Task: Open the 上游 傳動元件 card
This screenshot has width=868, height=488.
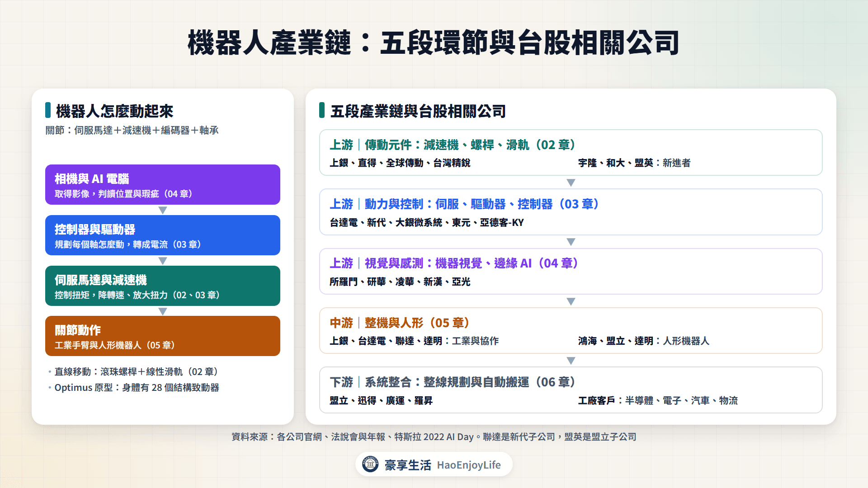Action: [x=571, y=152]
